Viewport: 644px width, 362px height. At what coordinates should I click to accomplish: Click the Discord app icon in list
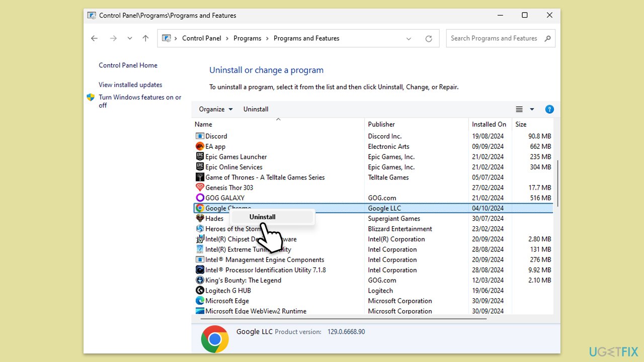[x=200, y=136]
